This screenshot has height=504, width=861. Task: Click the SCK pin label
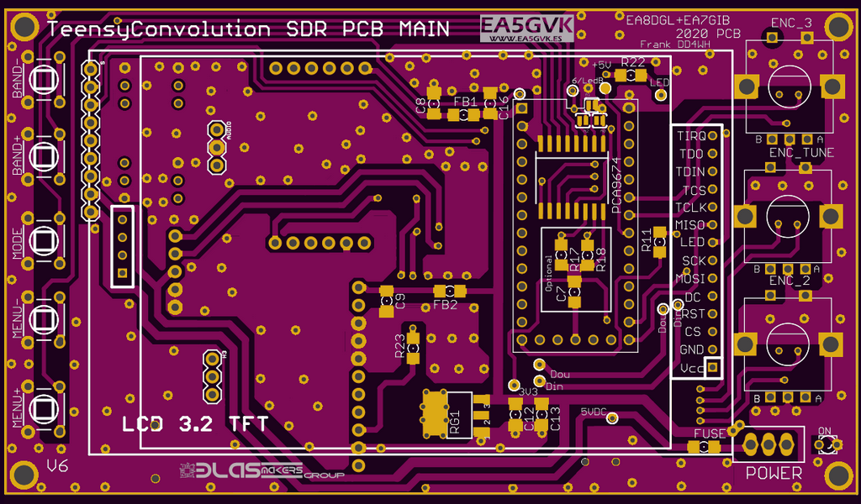click(694, 260)
